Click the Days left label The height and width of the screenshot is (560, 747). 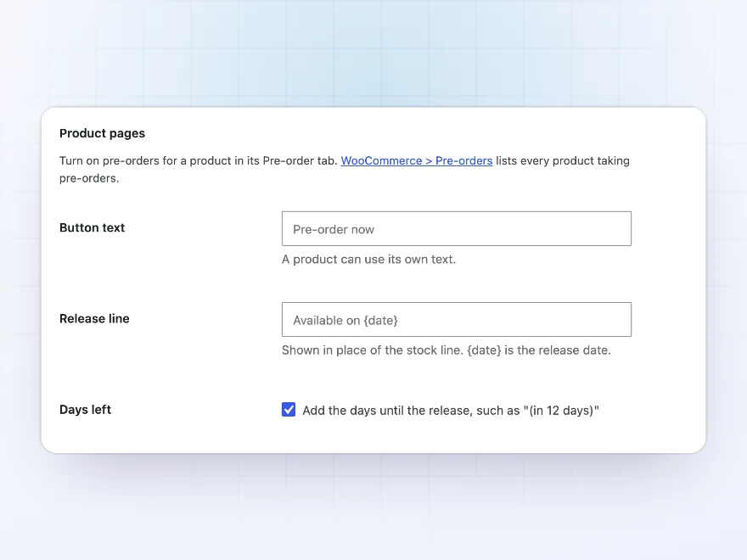[85, 410]
